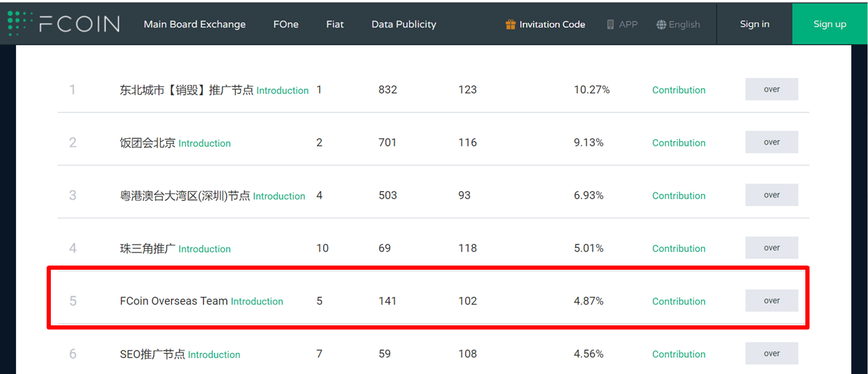Open Introduction for 饭团会北京
The image size is (868, 374).
(205, 143)
